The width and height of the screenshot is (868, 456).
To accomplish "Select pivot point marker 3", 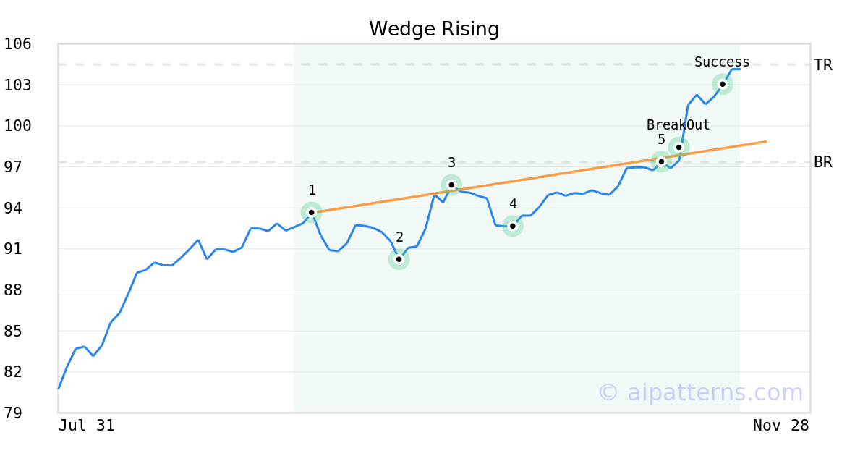I will (x=451, y=185).
